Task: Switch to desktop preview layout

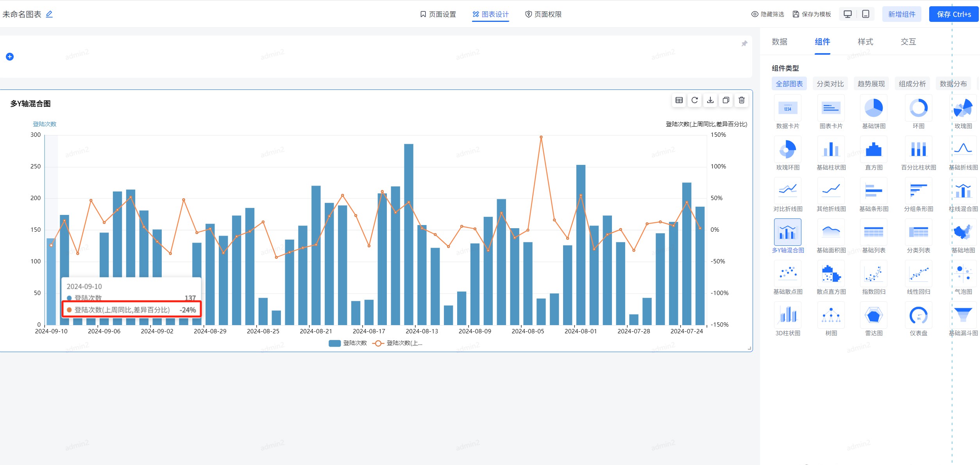Action: click(x=848, y=14)
